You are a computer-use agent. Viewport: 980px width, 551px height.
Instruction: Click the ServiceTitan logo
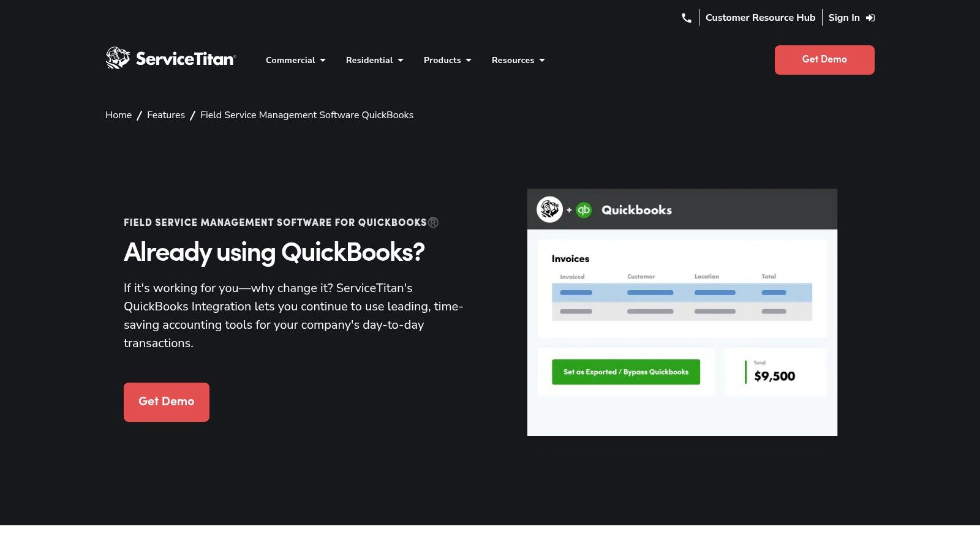[x=170, y=58]
